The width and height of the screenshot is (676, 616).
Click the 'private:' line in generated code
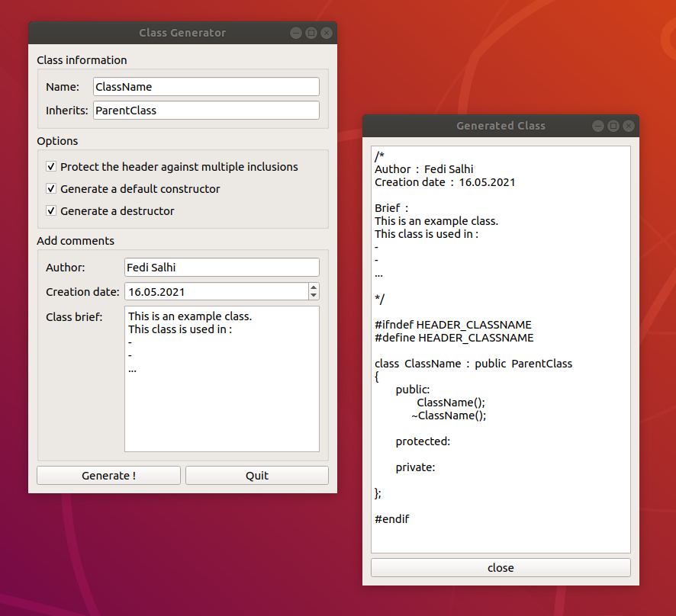click(416, 467)
